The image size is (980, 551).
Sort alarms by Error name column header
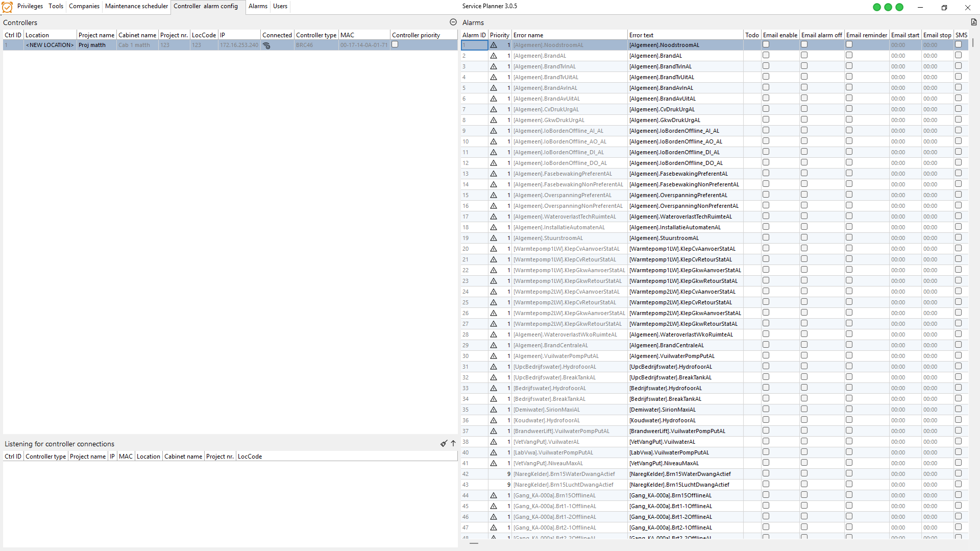(569, 35)
